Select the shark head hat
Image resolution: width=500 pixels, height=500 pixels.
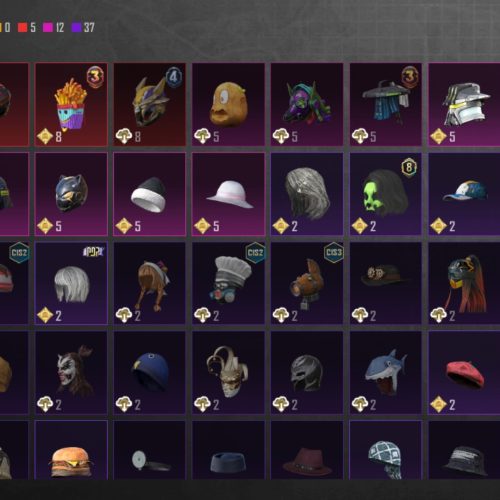[x=386, y=373]
